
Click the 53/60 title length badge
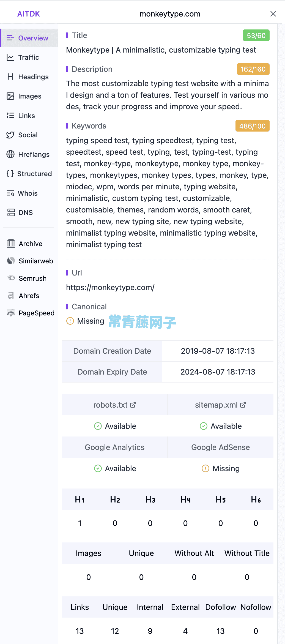point(256,36)
